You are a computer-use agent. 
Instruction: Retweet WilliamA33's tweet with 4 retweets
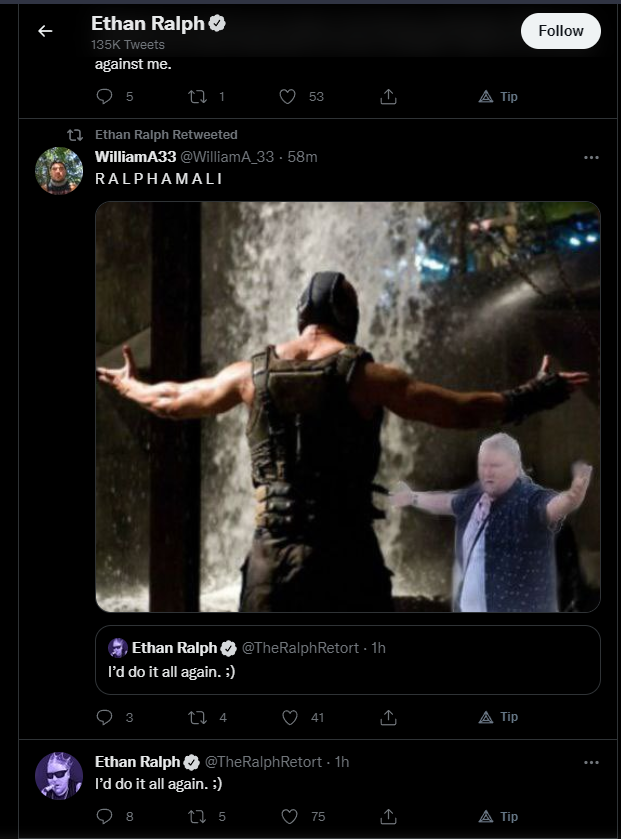197,718
